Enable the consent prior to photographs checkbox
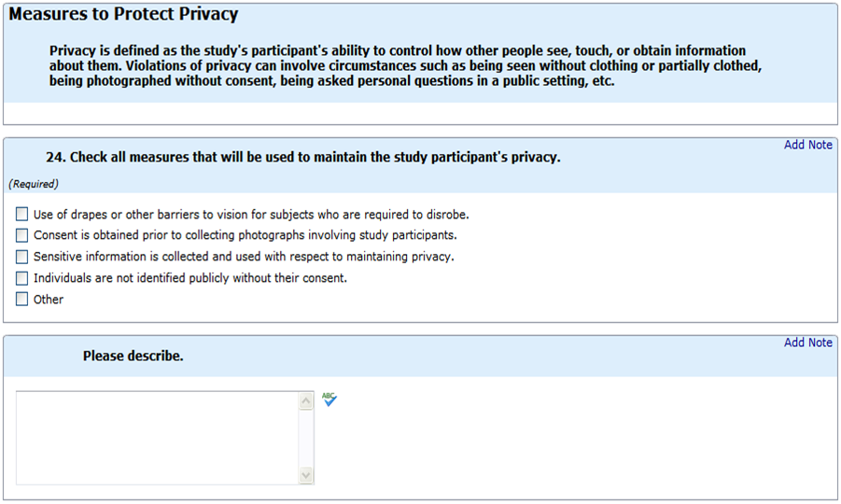The width and height of the screenshot is (841, 504). coord(22,235)
